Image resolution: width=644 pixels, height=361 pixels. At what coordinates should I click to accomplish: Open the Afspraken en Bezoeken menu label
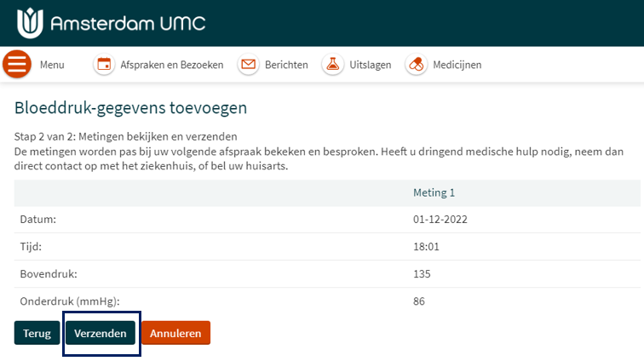[171, 65]
